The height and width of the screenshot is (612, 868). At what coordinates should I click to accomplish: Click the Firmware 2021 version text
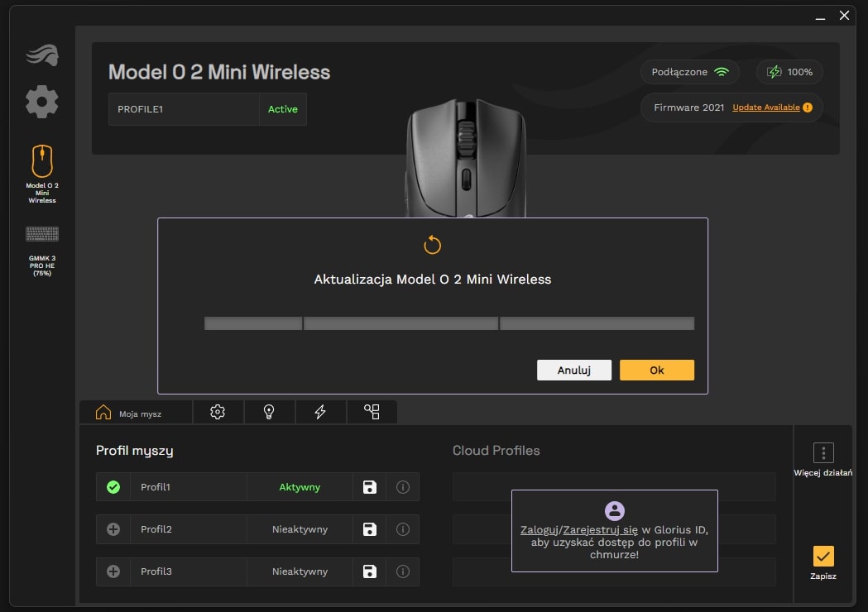(x=688, y=108)
